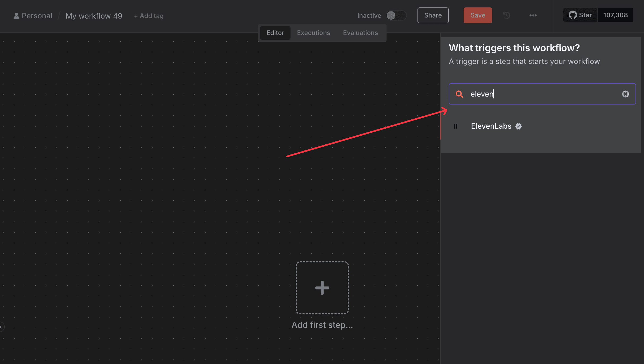Click the ElevenLabs logo in the results list
The height and width of the screenshot is (364, 644).
pyautogui.click(x=456, y=126)
